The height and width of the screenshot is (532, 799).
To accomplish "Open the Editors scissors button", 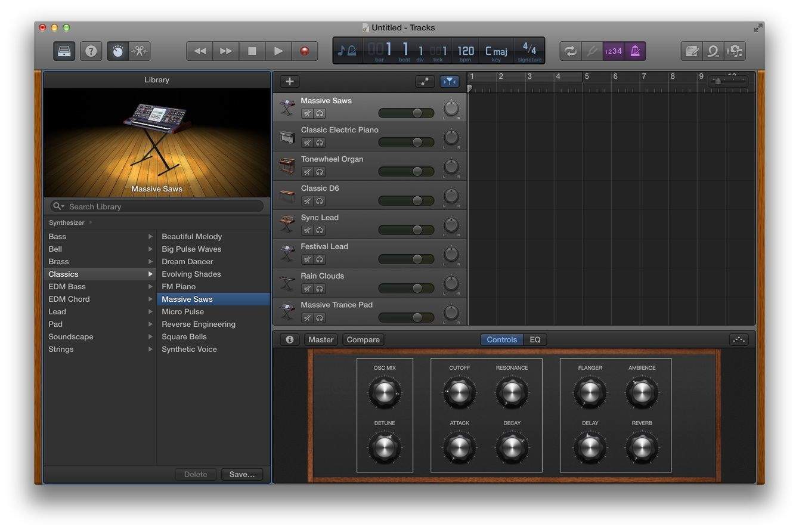I will tap(140, 51).
